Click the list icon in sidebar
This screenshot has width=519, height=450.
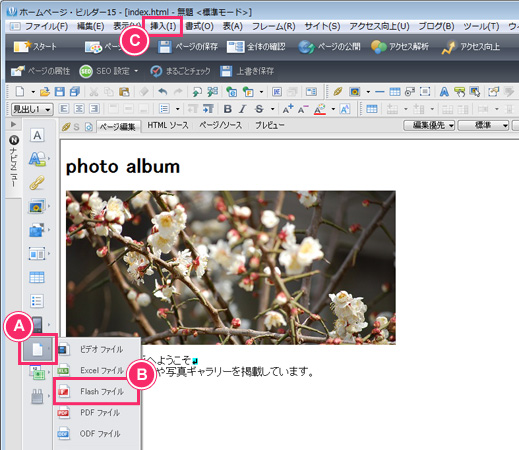(37, 301)
